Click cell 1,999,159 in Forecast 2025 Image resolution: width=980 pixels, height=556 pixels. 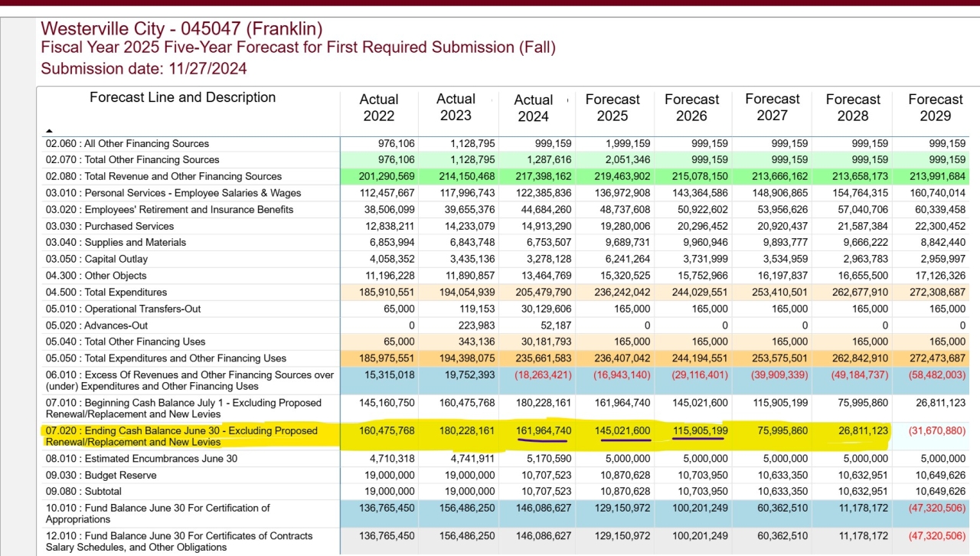(628, 143)
